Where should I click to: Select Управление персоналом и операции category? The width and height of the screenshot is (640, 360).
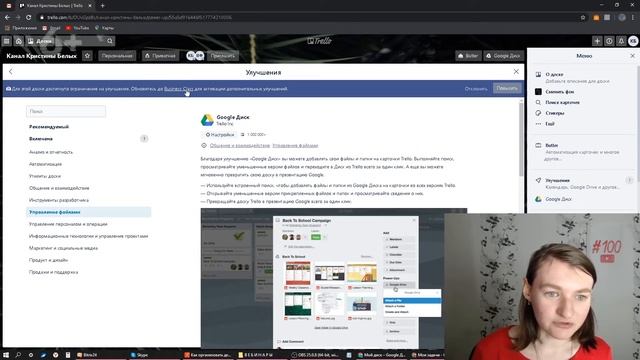[68, 224]
